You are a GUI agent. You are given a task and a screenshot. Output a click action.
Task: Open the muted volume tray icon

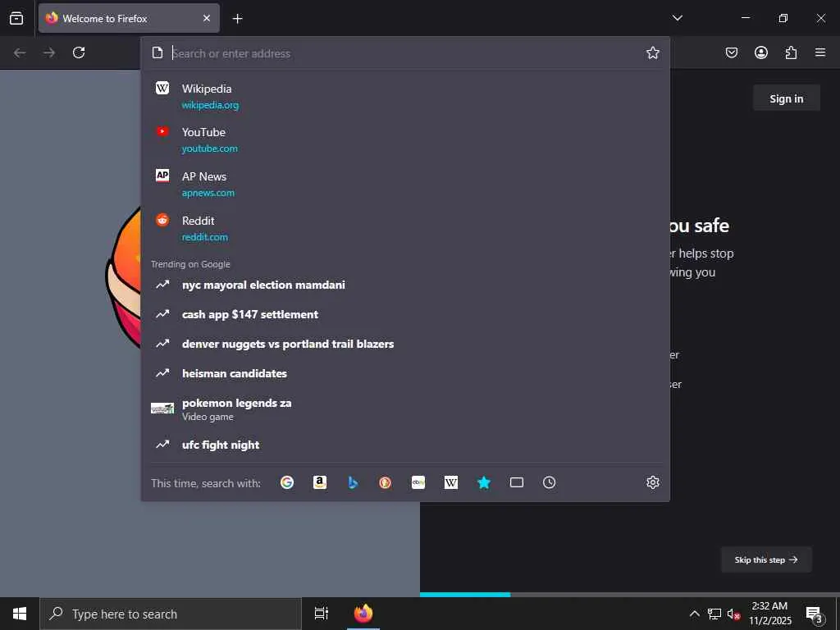734,614
